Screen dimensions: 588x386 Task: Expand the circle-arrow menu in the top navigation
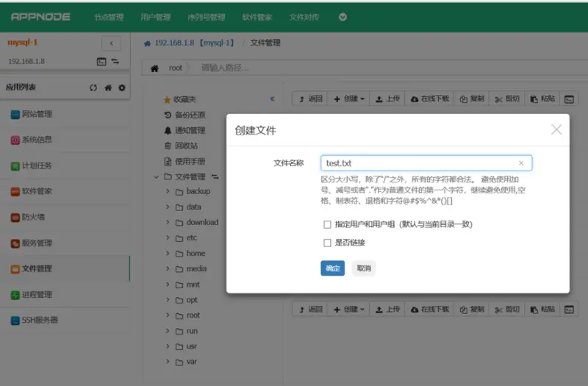point(343,17)
